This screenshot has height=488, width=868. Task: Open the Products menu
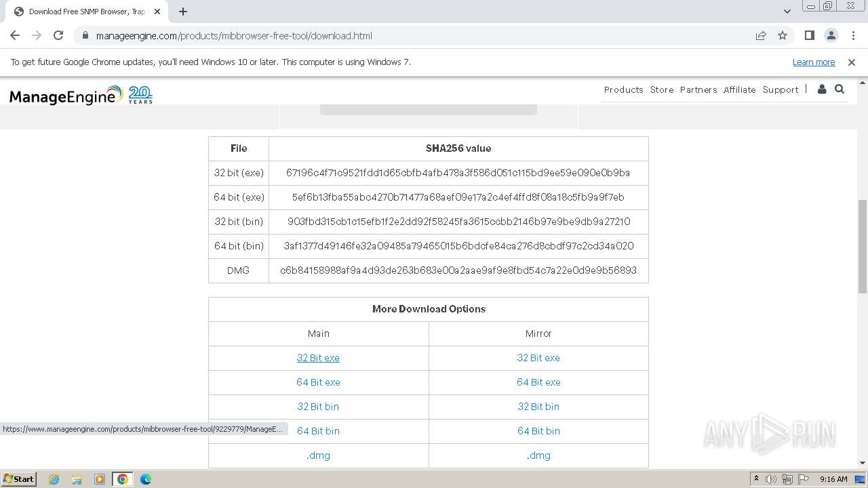click(x=623, y=89)
